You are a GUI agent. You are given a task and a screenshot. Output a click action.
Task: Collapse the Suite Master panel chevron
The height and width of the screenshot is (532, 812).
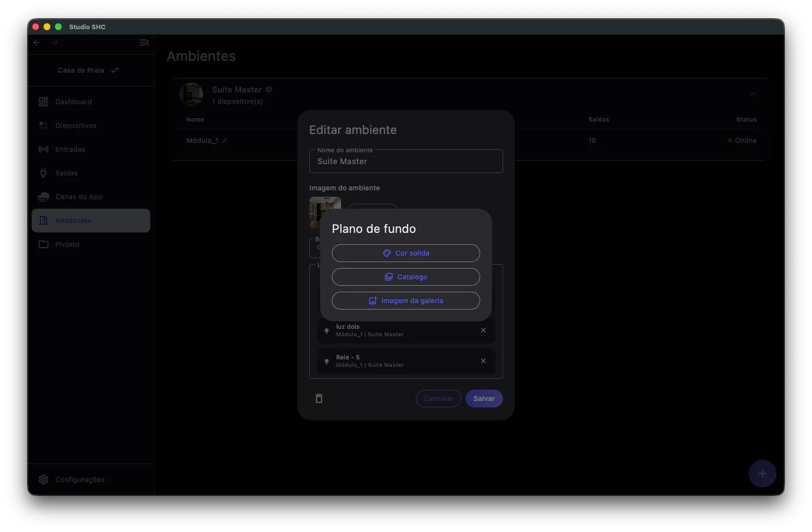(752, 94)
